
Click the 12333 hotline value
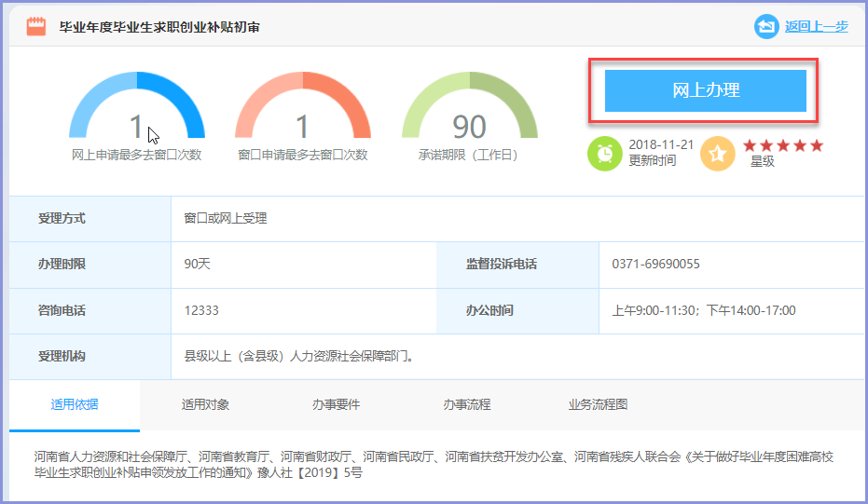coord(201,310)
